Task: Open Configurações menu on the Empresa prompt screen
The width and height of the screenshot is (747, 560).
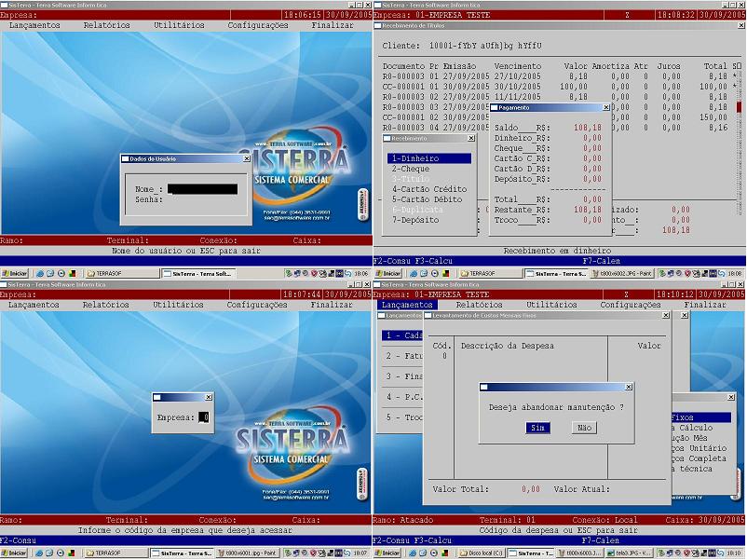Action: coord(257,305)
